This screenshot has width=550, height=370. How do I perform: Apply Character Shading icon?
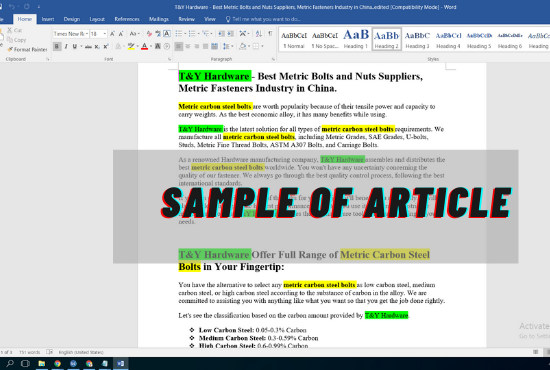pos(158,46)
